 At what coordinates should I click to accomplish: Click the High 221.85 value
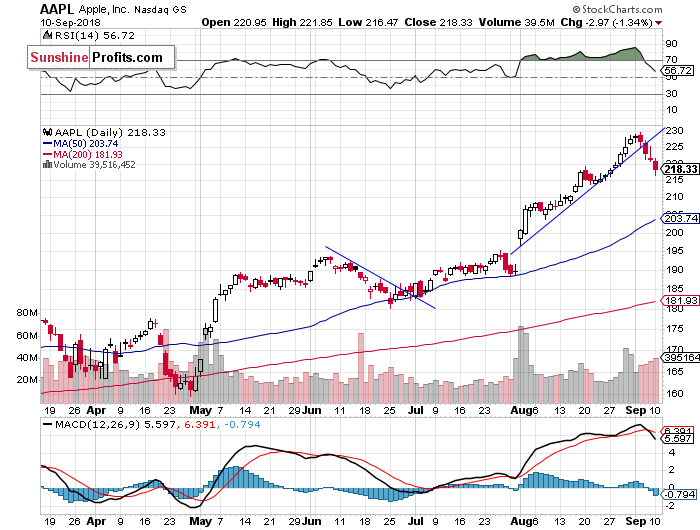coord(302,22)
